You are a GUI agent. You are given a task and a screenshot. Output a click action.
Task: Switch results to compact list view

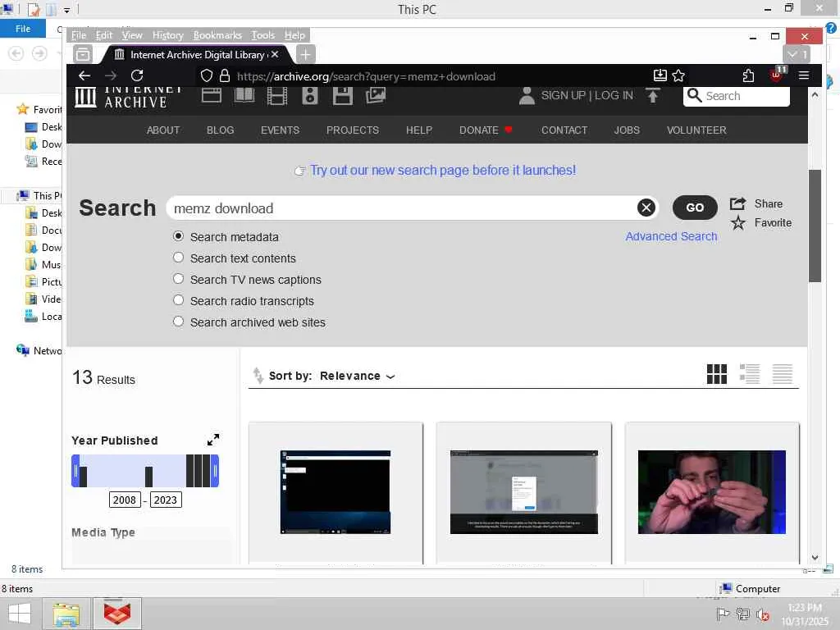tap(782, 374)
